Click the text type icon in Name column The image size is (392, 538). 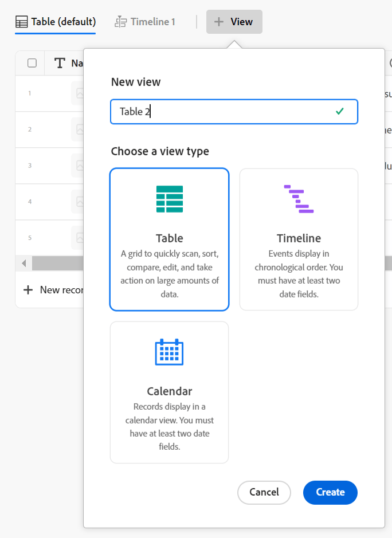[60, 63]
